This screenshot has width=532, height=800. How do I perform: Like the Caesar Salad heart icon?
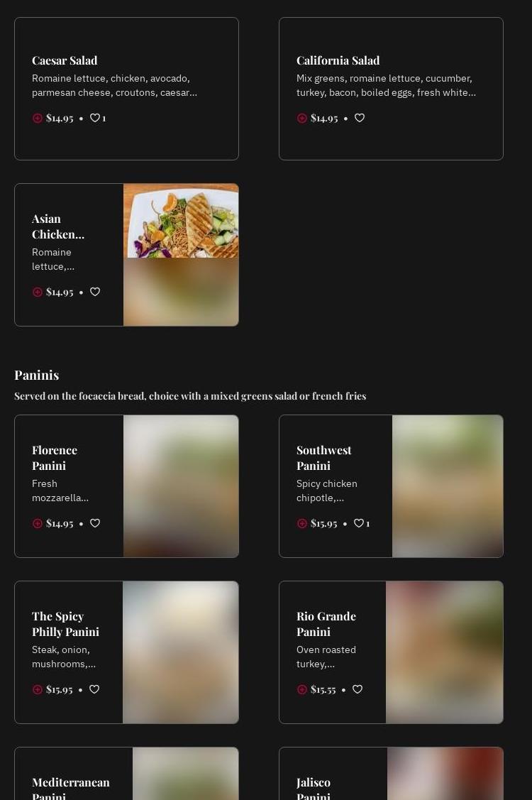95,118
